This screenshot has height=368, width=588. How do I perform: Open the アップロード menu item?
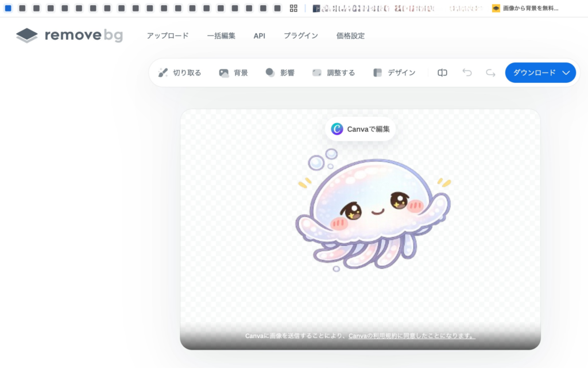point(168,36)
